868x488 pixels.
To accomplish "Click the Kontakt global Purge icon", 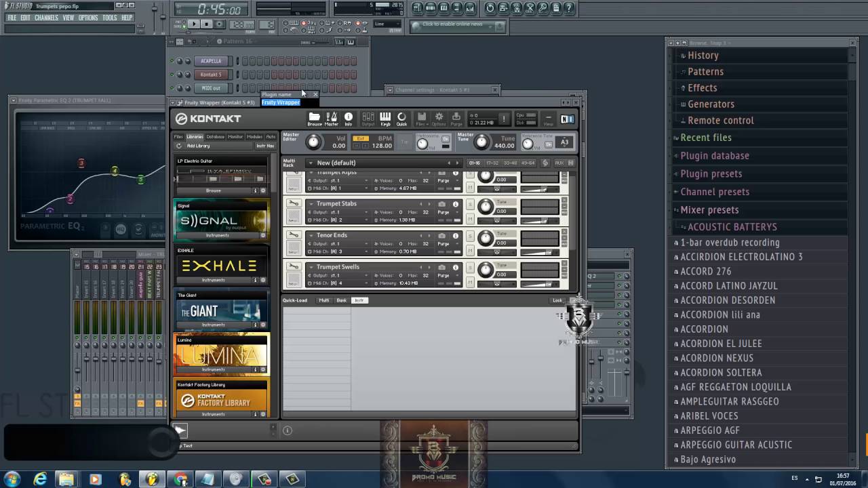I will tap(456, 118).
